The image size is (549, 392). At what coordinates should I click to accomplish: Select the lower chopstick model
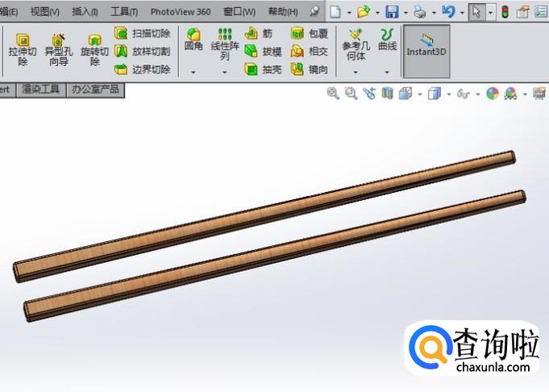coord(275,255)
